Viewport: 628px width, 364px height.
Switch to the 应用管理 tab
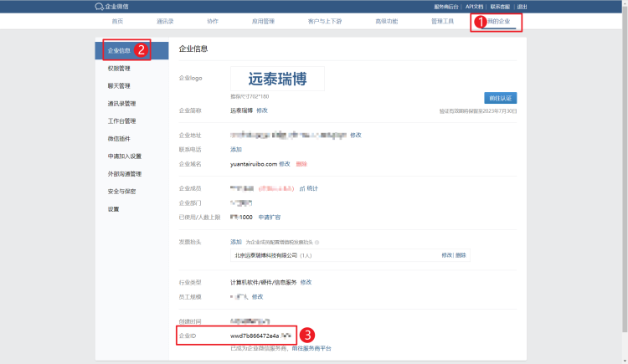click(262, 21)
